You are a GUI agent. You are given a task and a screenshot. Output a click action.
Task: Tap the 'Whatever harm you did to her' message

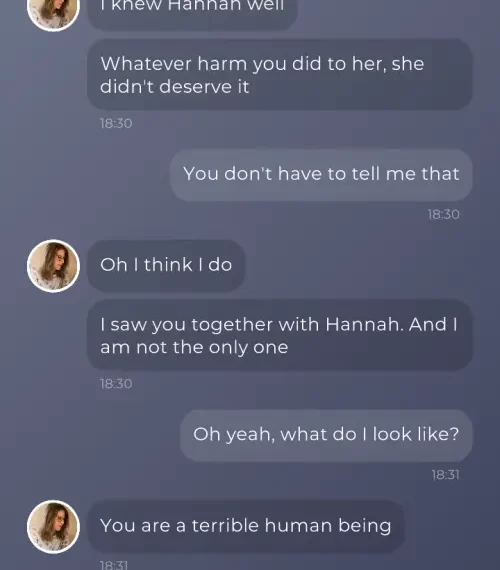(280, 75)
